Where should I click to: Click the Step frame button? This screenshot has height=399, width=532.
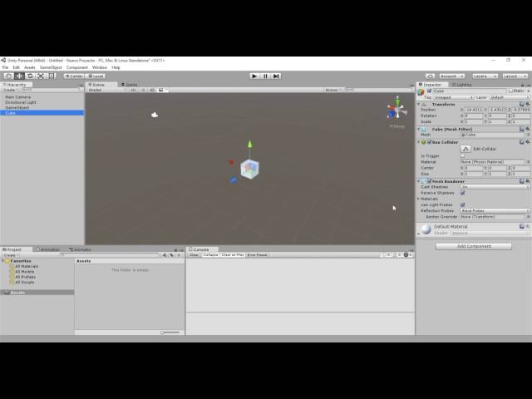coord(276,76)
